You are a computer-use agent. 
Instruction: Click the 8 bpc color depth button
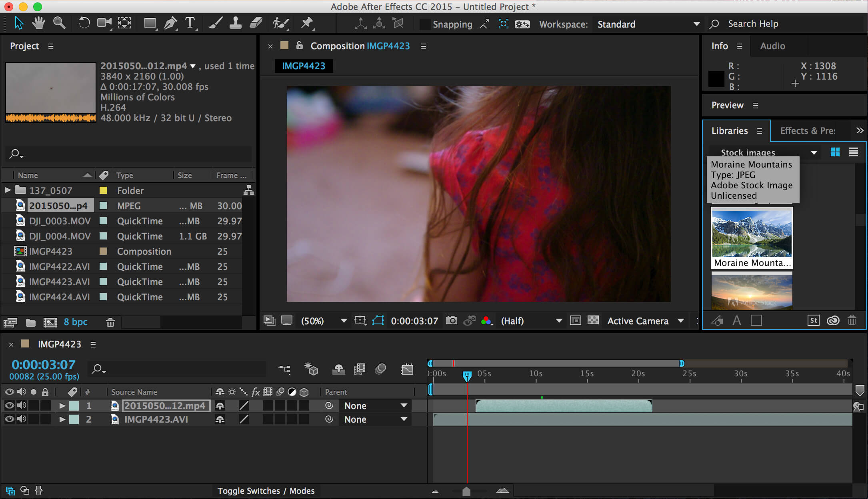pos(76,322)
